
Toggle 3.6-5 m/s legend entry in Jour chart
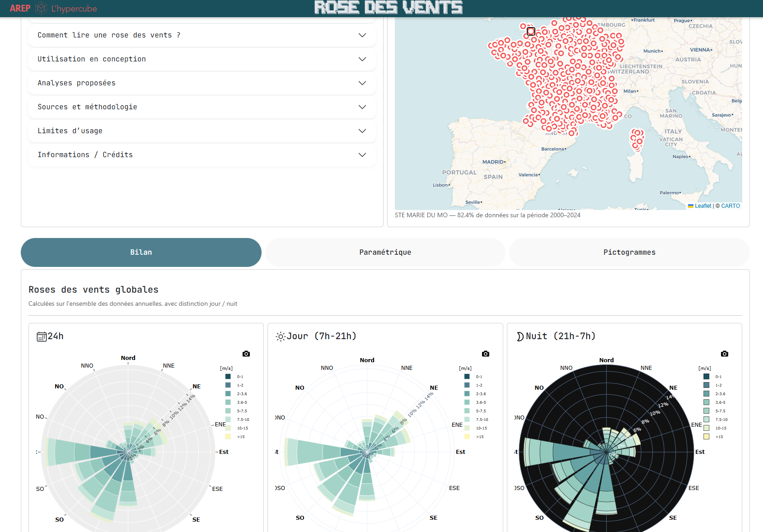coord(475,402)
